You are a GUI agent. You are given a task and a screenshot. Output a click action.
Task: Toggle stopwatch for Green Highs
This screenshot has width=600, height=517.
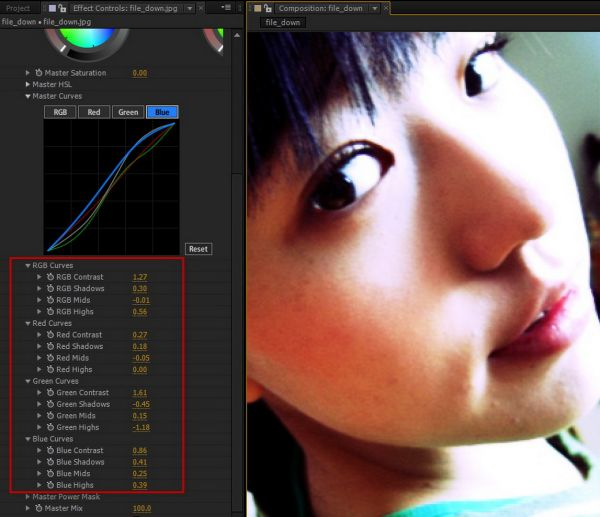(51, 427)
